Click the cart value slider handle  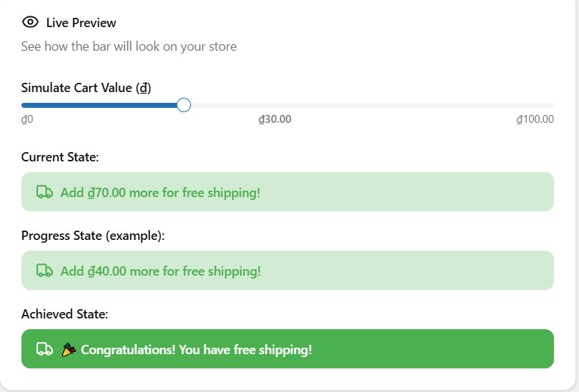184,105
